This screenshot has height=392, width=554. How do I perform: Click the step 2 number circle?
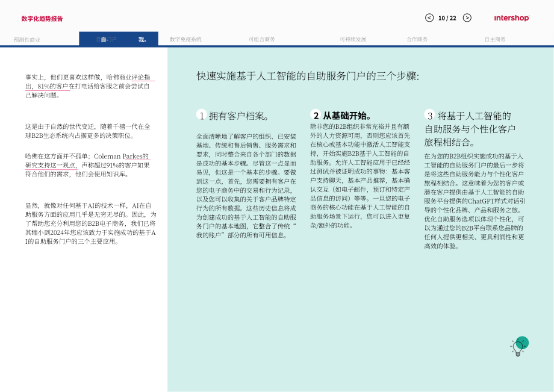pos(316,115)
